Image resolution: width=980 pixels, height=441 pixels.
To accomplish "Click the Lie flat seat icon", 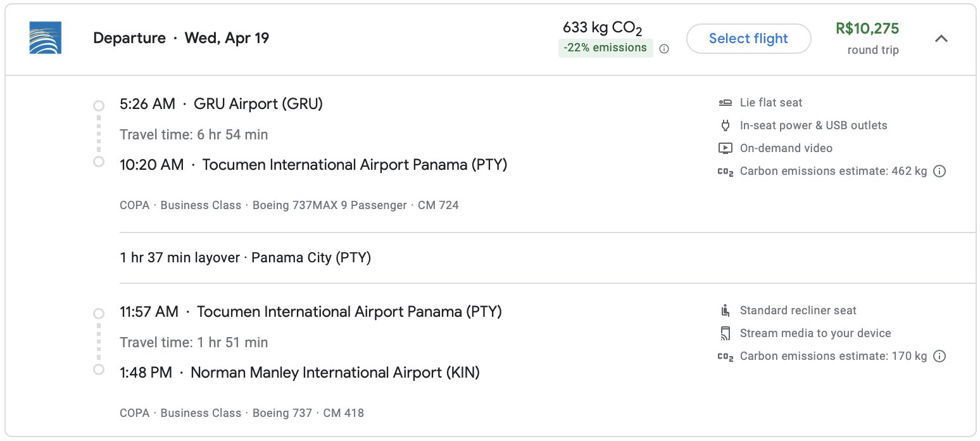I will pos(725,103).
